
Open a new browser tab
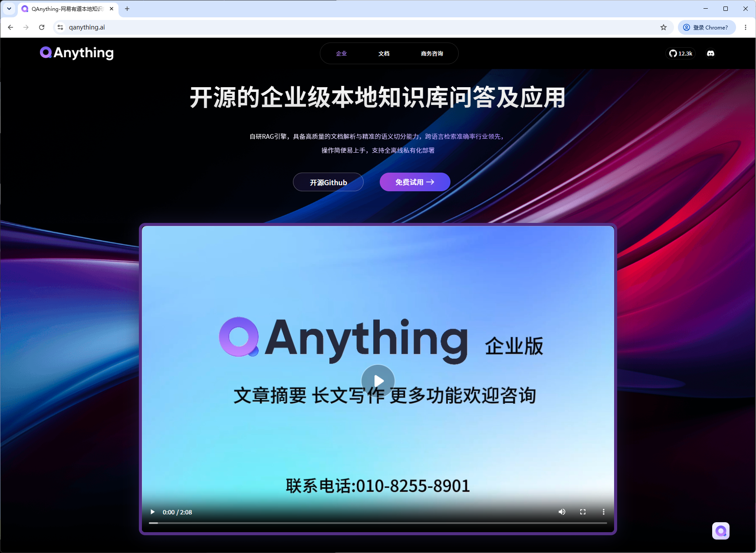(127, 9)
